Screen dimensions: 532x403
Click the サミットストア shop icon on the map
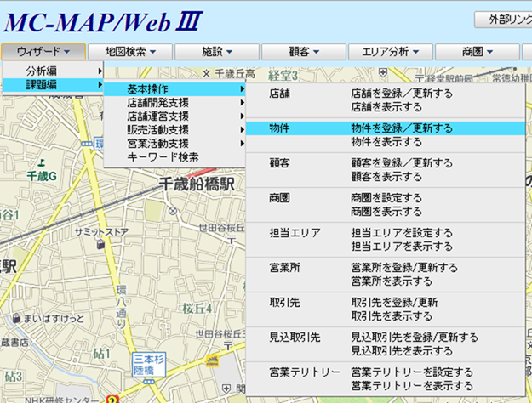click(100, 245)
